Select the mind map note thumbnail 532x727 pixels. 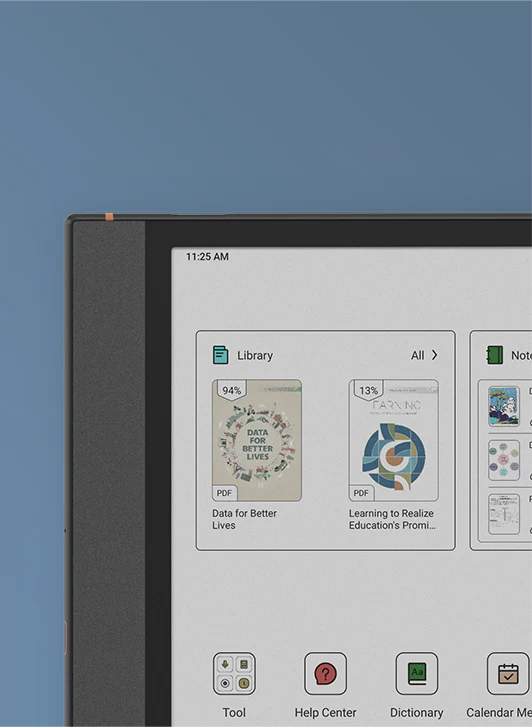pyautogui.click(x=504, y=460)
